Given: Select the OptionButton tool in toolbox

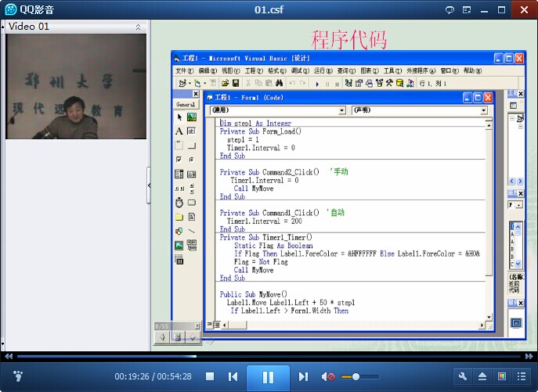Looking at the screenshot, I should [191, 160].
